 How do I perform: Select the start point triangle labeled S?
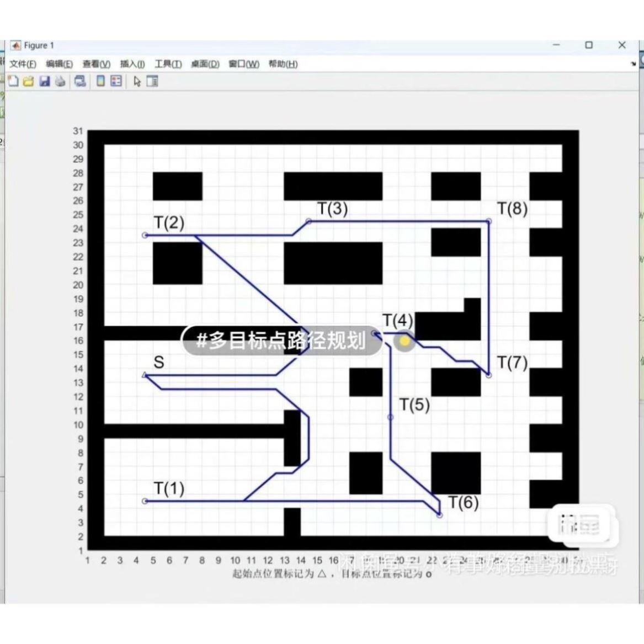click(x=144, y=375)
